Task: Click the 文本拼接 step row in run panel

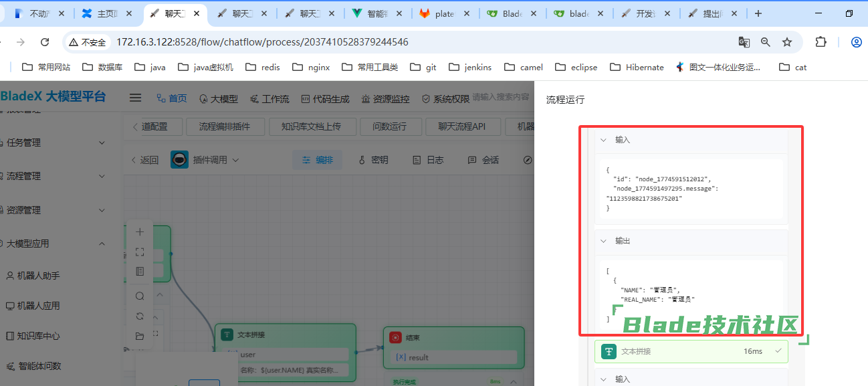Action: [x=691, y=351]
